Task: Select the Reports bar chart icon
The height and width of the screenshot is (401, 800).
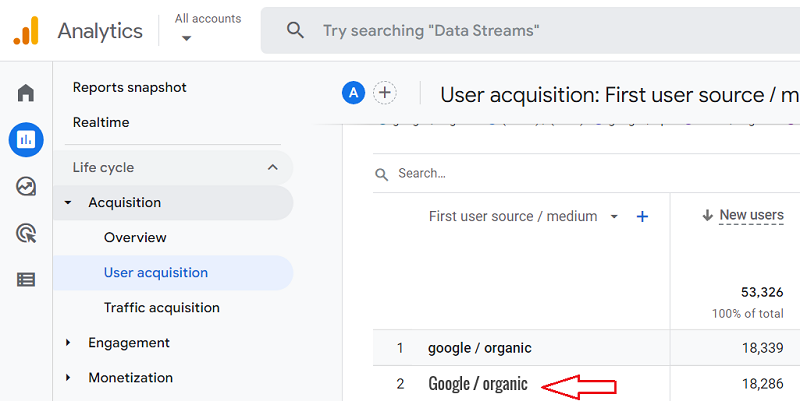Action: 26,139
